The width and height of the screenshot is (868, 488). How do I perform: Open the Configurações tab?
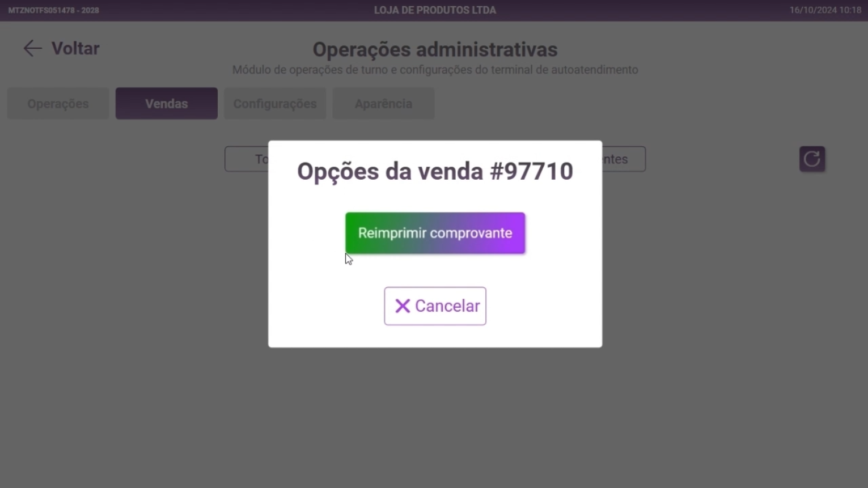coord(275,104)
